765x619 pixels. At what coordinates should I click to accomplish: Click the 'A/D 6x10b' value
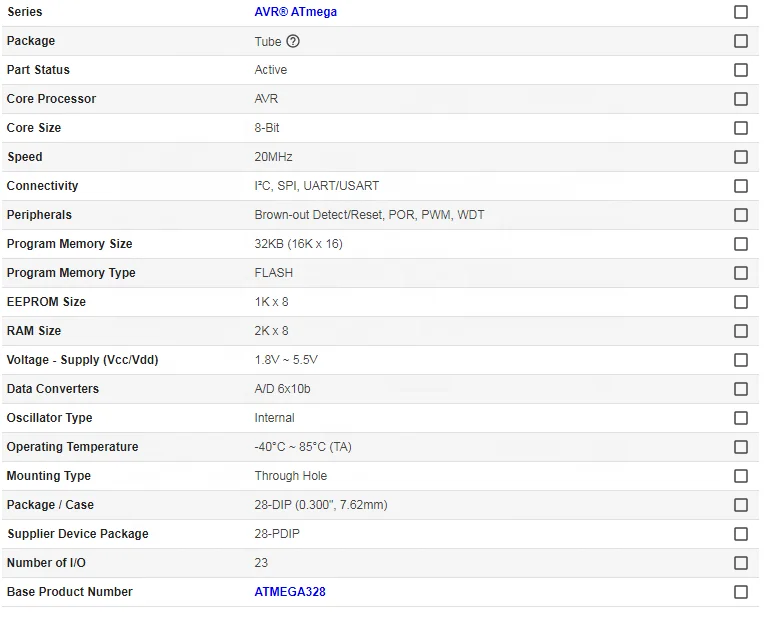coord(282,389)
